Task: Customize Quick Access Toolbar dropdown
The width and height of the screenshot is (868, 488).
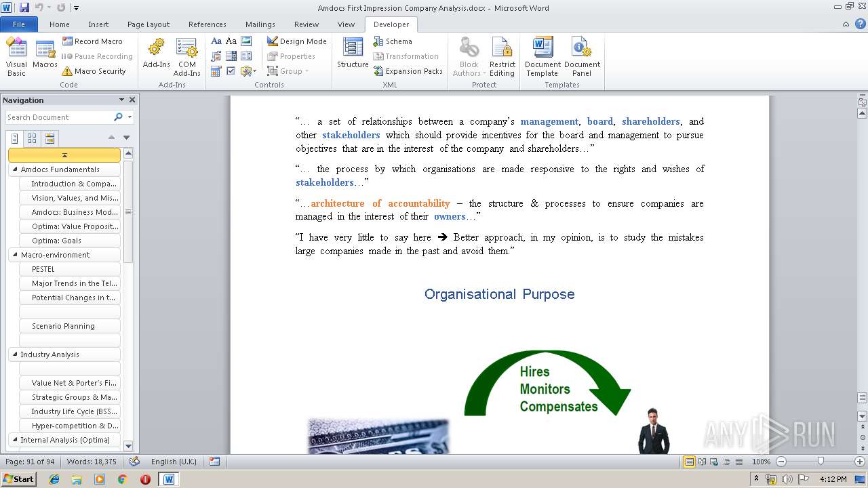Action: pyautogui.click(x=76, y=8)
